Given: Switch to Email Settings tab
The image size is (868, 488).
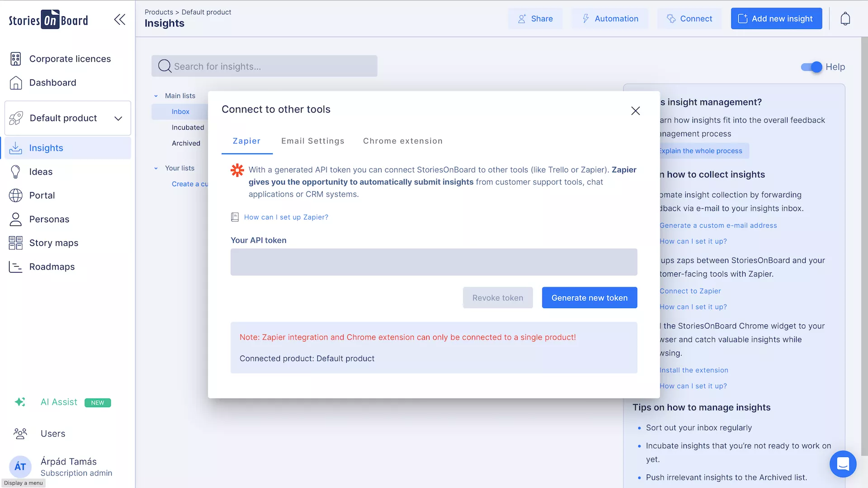Looking at the screenshot, I should [312, 141].
